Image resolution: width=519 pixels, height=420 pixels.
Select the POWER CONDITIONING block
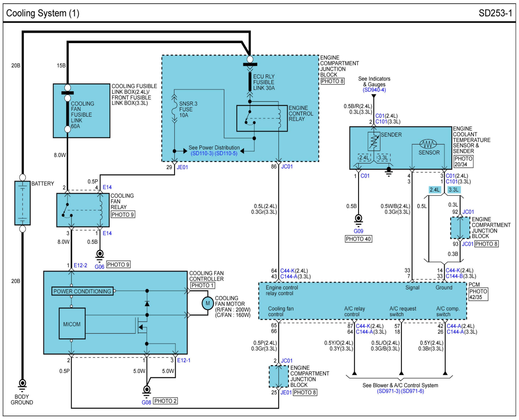(x=82, y=291)
